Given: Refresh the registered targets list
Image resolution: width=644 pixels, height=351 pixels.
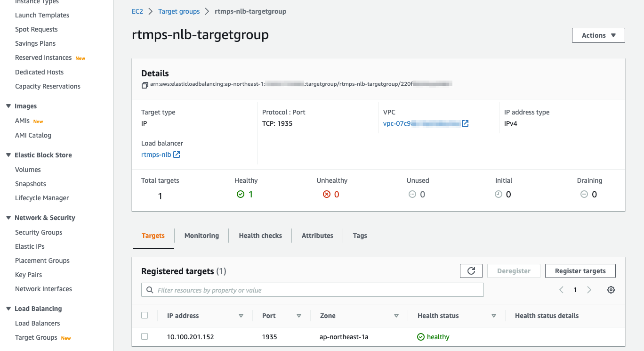Looking at the screenshot, I should pyautogui.click(x=471, y=271).
